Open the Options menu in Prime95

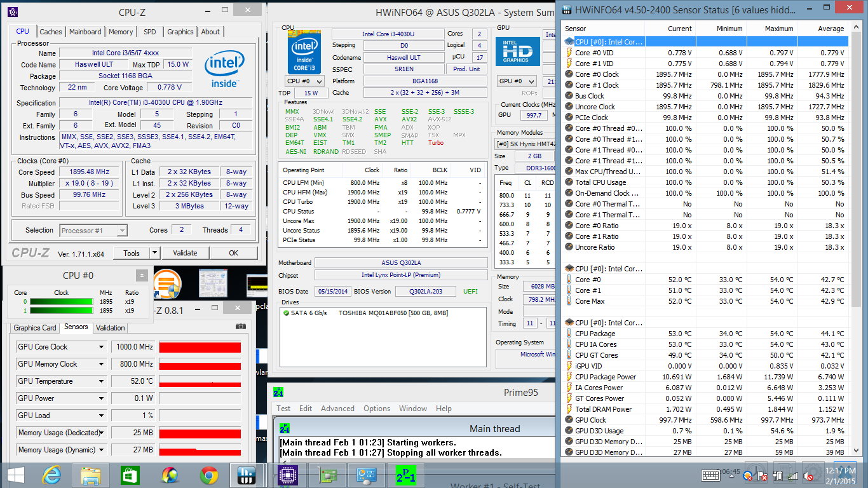[x=377, y=409]
